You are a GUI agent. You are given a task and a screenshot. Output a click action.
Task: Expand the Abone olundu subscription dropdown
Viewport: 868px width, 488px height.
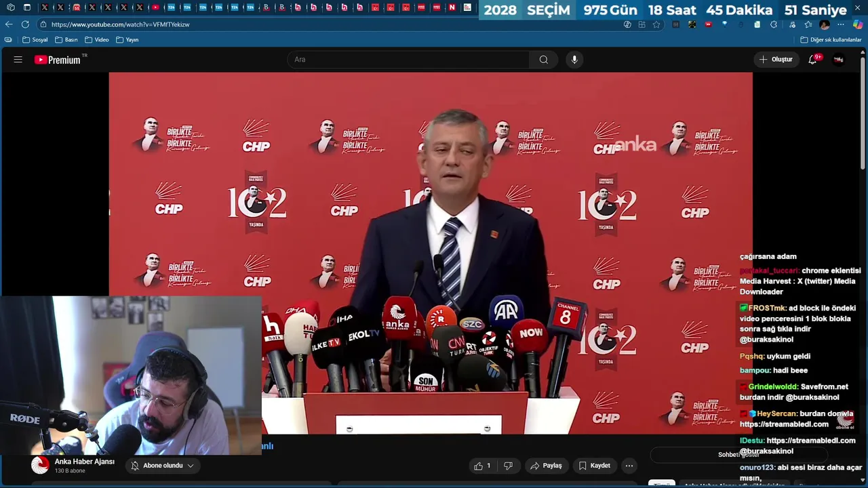pyautogui.click(x=163, y=466)
